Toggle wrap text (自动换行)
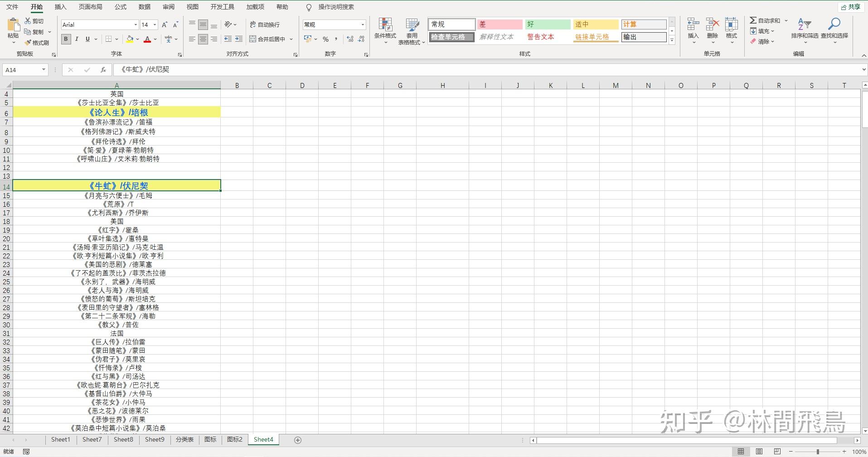 coord(265,24)
